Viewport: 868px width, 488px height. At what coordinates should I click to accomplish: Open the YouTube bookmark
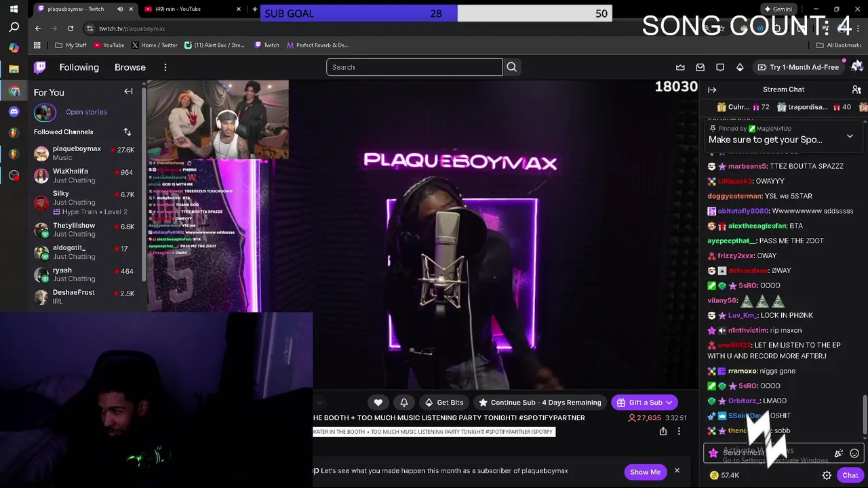(x=109, y=45)
